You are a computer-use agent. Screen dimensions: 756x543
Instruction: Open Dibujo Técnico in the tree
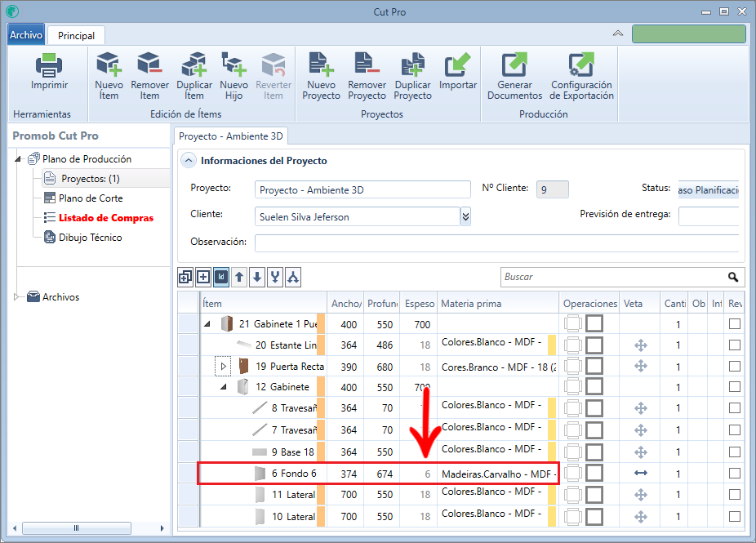pyautogui.click(x=90, y=238)
